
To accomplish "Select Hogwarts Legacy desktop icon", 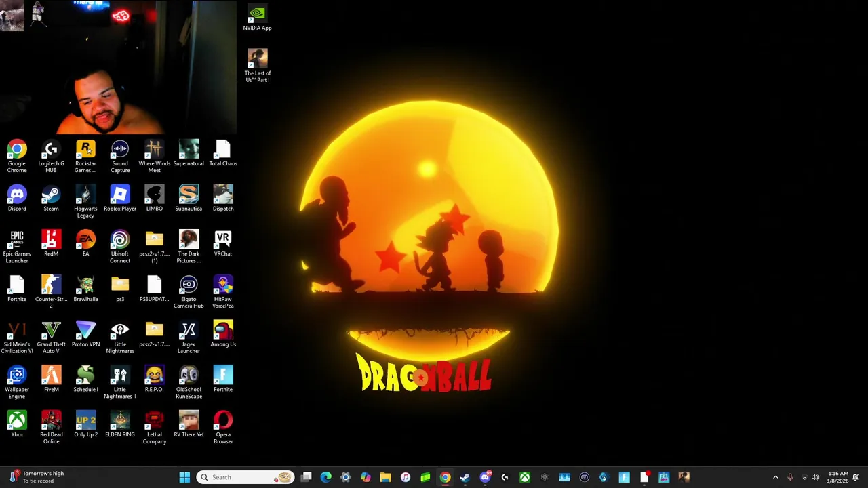I will 85,202.
